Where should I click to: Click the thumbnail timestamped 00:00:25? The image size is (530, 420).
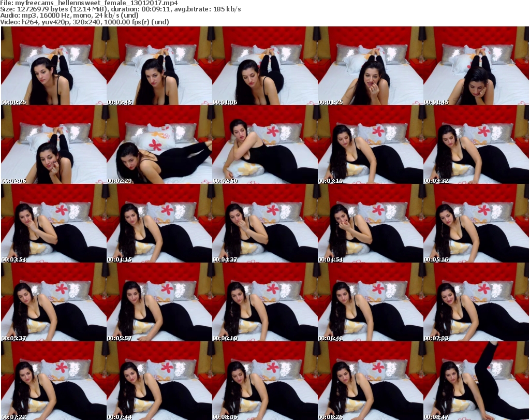(x=54, y=66)
